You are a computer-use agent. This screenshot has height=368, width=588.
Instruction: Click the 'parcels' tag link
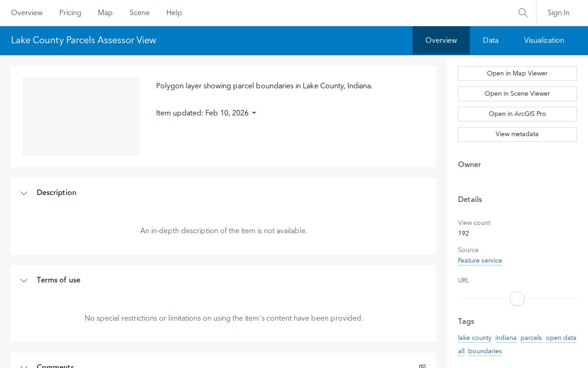point(531,338)
